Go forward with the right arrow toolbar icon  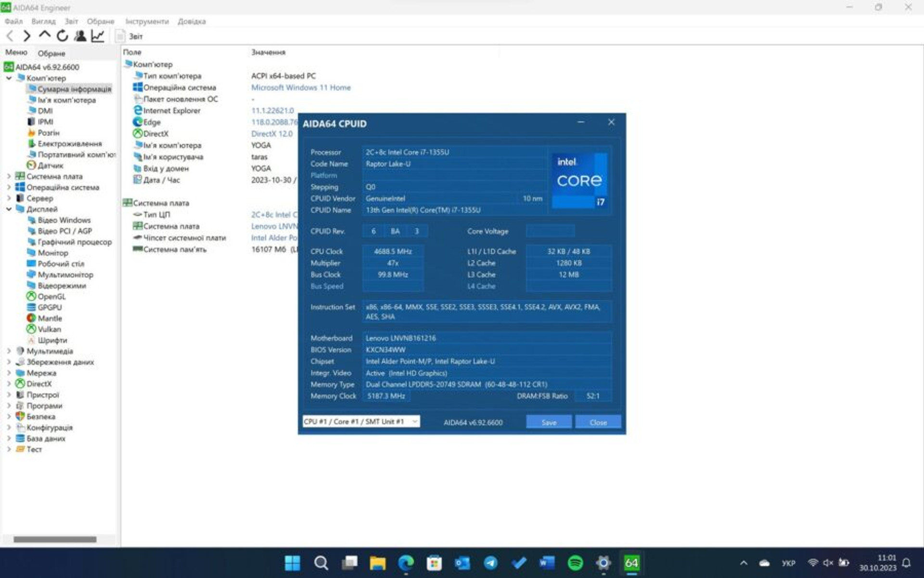[x=27, y=36]
